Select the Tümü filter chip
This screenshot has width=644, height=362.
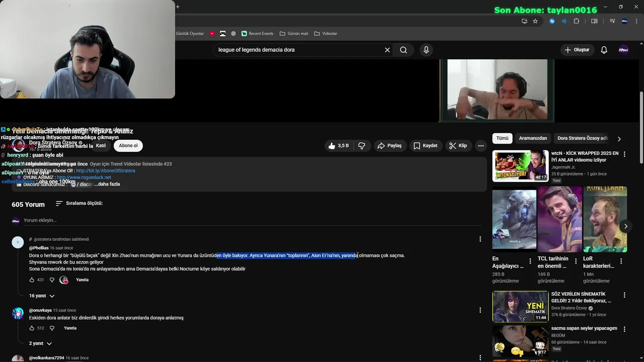[502, 138]
